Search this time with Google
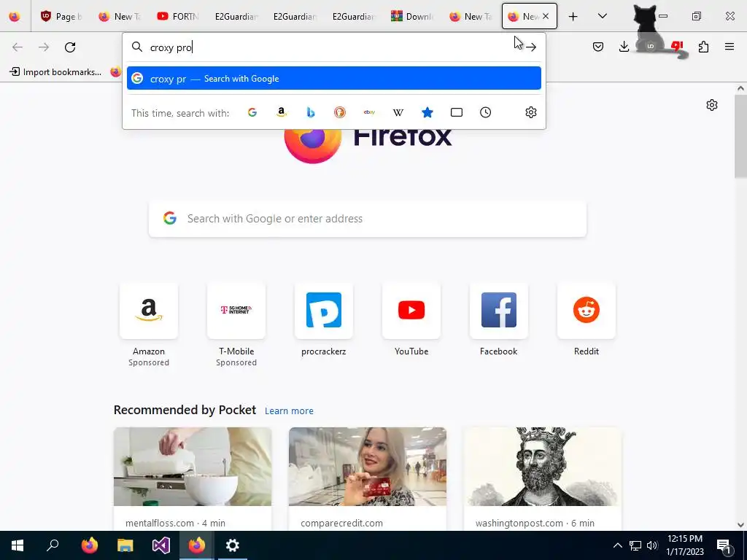Image resolution: width=747 pixels, height=560 pixels. (252, 112)
